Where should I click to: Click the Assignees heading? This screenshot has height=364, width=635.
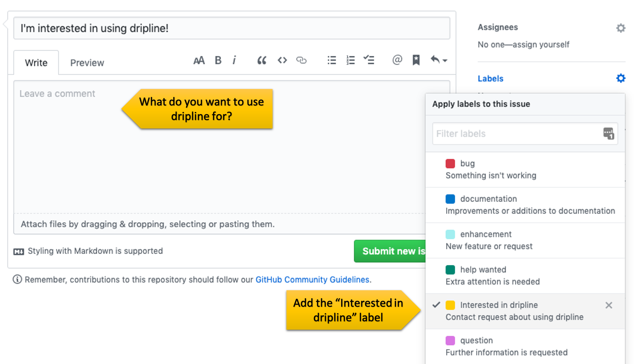point(498,27)
